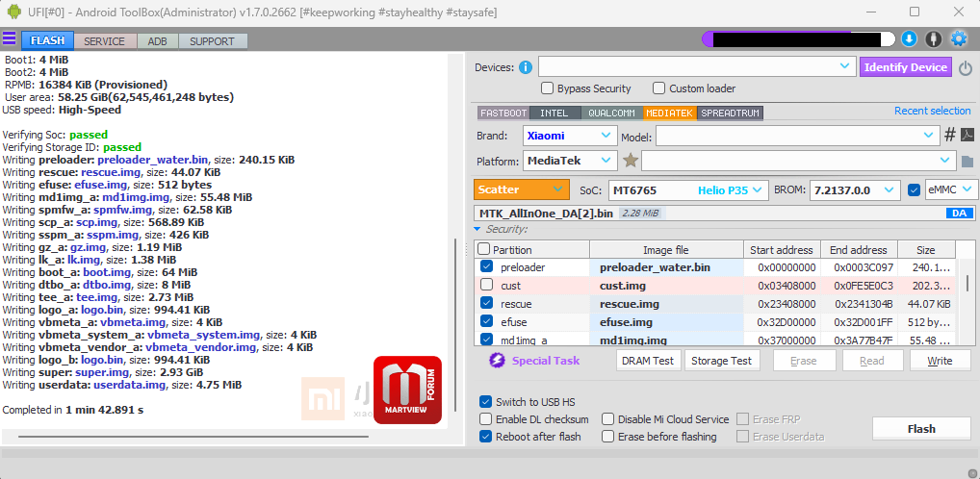Check the cust partition checkbox
The width and height of the screenshot is (980, 479).
486,285
